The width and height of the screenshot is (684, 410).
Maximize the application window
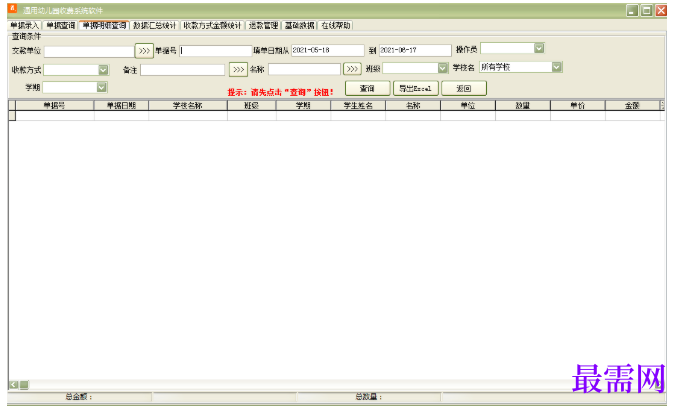tap(646, 10)
